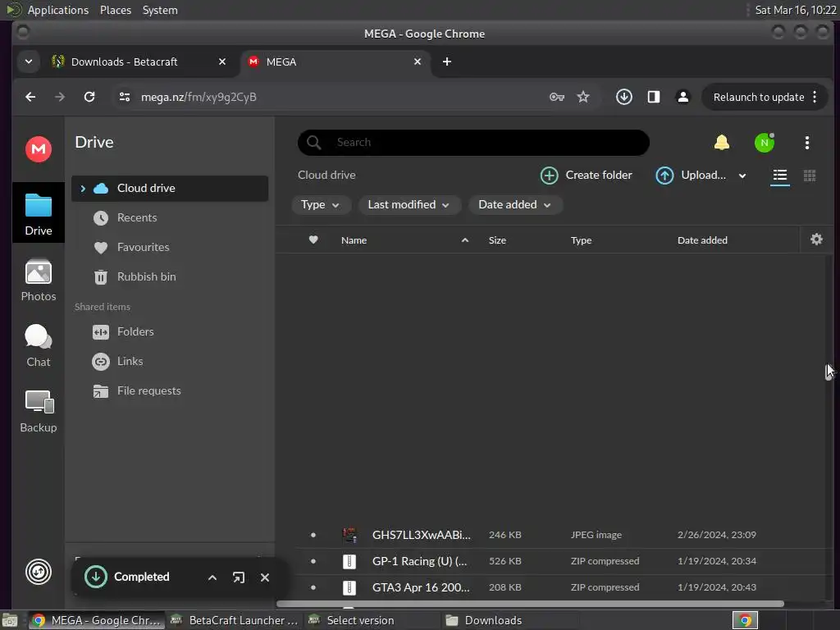Viewport: 840px width, 630px height.
Task: Click Create folder
Action: [586, 176]
